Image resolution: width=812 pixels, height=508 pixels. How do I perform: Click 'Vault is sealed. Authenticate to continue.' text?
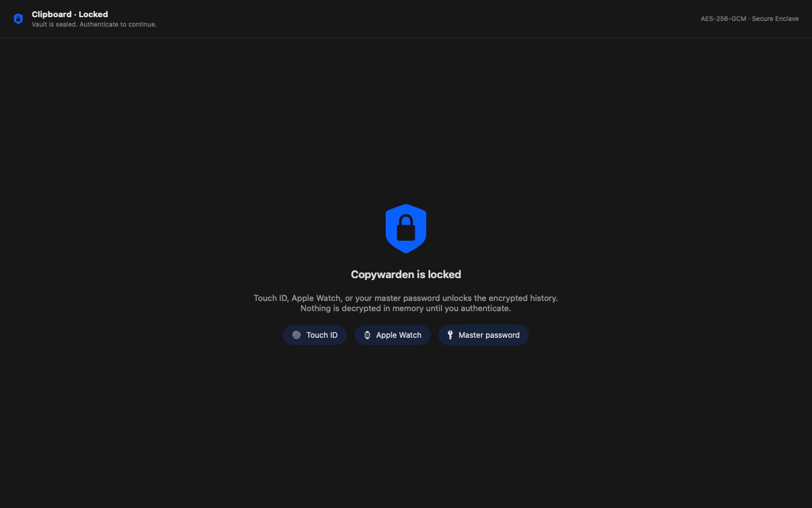point(94,24)
